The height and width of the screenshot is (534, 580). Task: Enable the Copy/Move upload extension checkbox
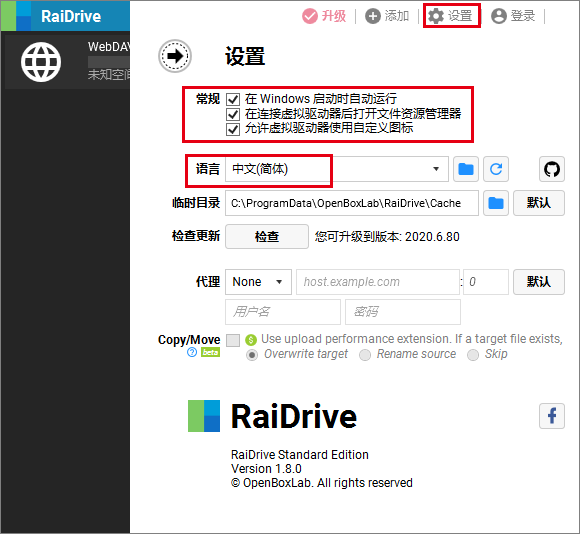click(233, 340)
